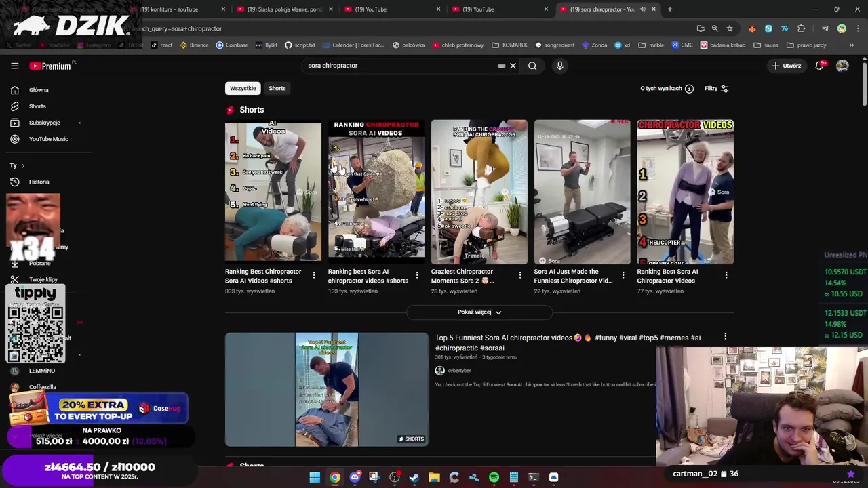Open File Explorer from the taskbar
The width and height of the screenshot is (868, 488).
(x=434, y=477)
